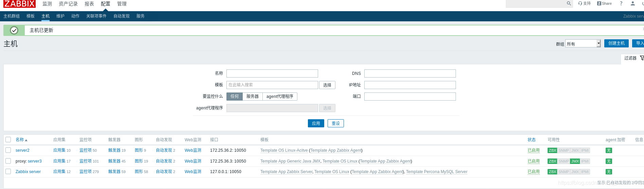Click the agent encryption badge for server3
Viewport: 644px width, 189px height.
click(x=609, y=161)
